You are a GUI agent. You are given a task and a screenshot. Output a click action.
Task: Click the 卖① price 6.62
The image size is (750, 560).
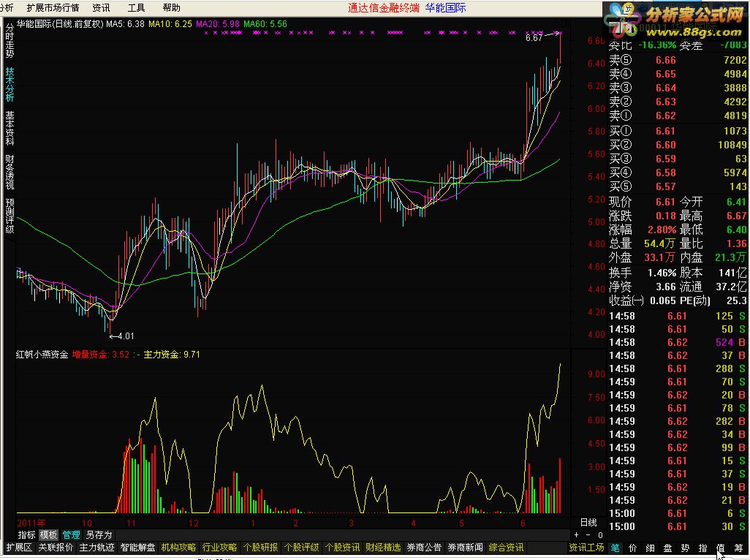[x=666, y=116]
